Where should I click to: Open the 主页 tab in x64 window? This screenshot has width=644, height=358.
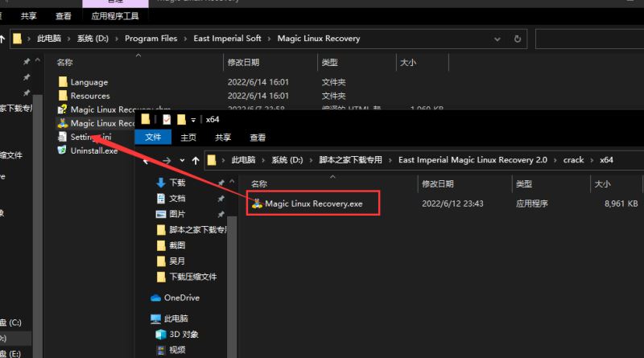click(188, 137)
